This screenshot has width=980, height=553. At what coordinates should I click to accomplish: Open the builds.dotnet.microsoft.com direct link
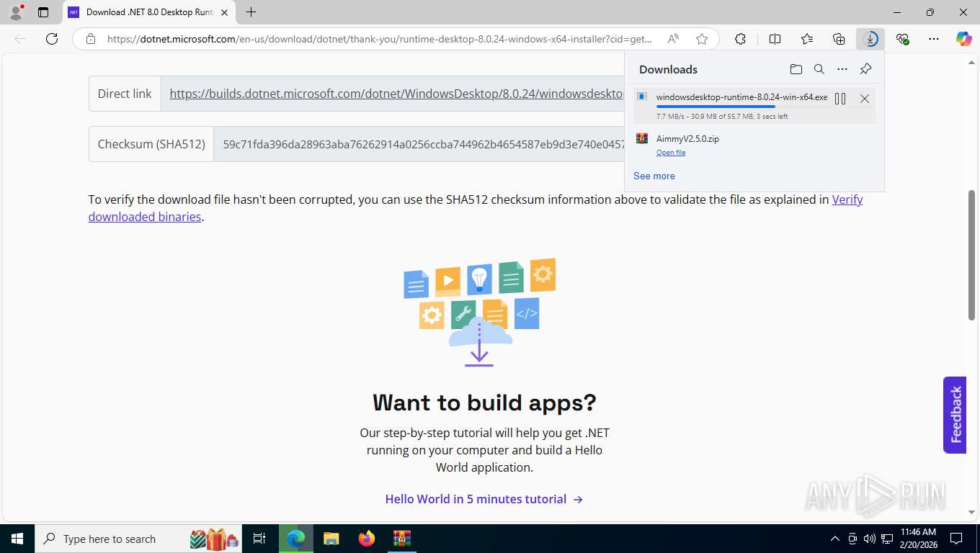[396, 94]
